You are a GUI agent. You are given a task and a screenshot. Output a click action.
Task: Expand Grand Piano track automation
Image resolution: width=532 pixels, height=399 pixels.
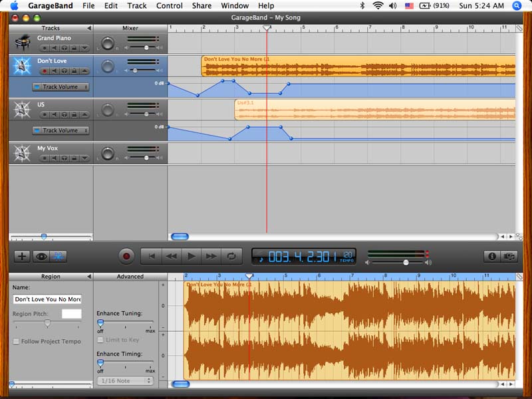(84, 48)
